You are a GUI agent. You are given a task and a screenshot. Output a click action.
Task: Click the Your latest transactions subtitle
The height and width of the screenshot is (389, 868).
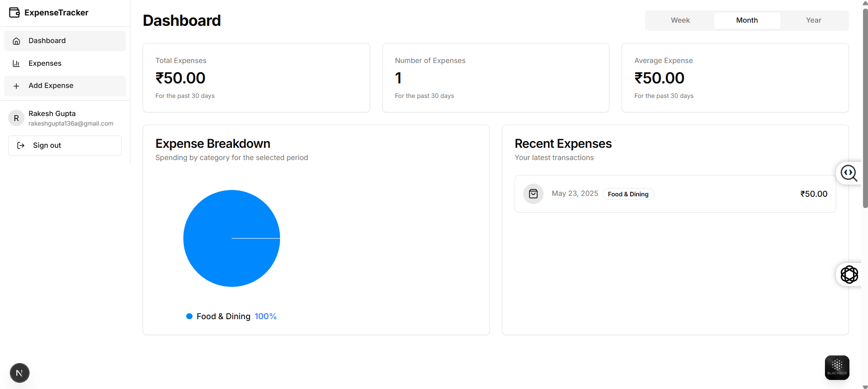(554, 158)
